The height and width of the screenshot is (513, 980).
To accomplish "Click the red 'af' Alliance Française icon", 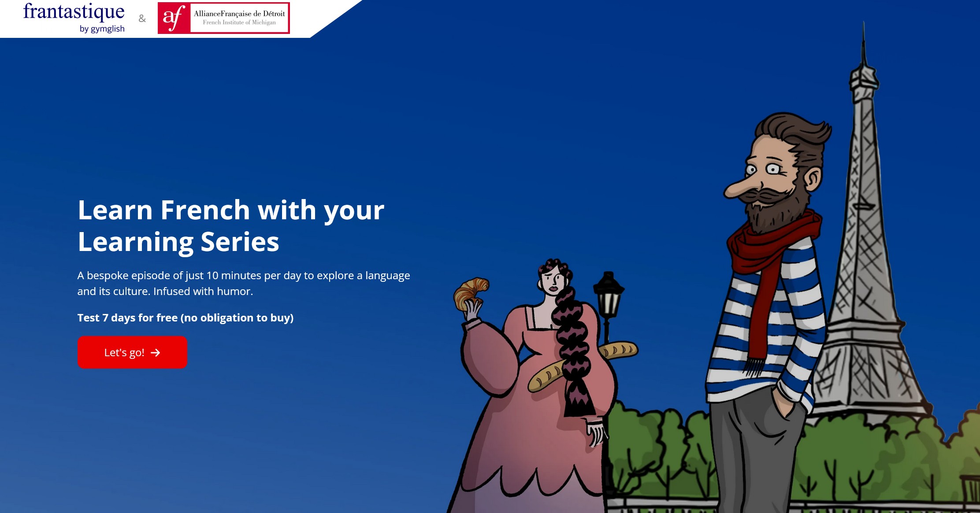I will 174,18.
